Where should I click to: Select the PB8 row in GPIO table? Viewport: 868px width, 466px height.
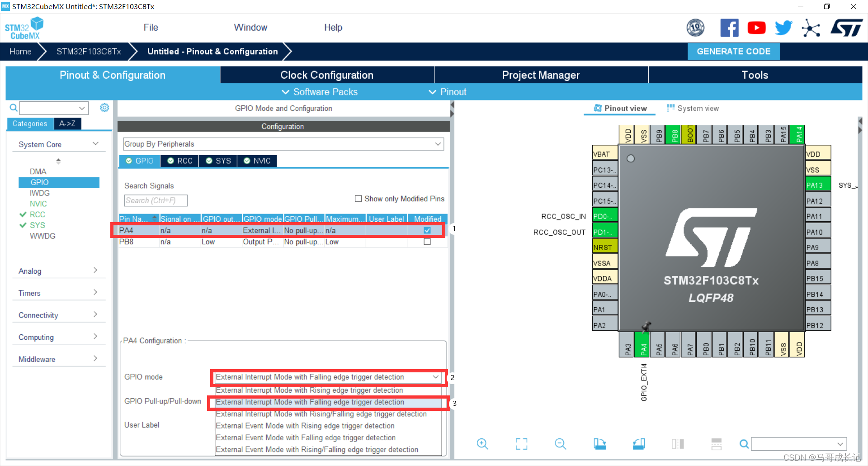coord(283,242)
